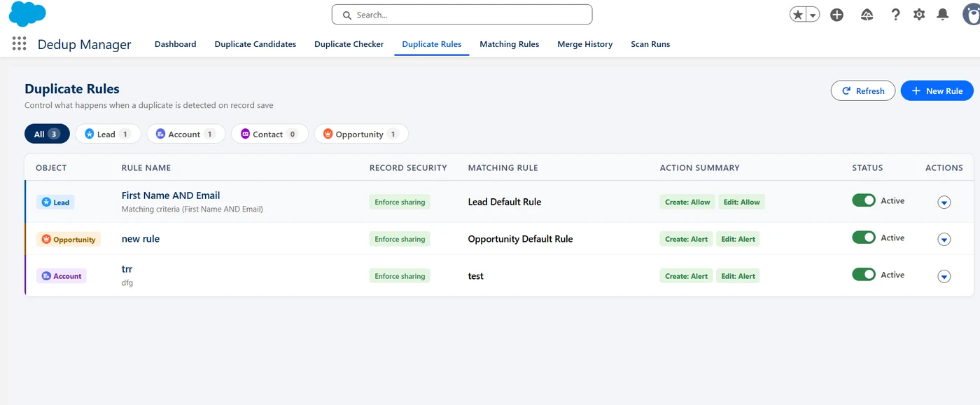Viewport: 980px width, 405px height.
Task: Open favorites list dropdown arrow
Action: tap(813, 15)
